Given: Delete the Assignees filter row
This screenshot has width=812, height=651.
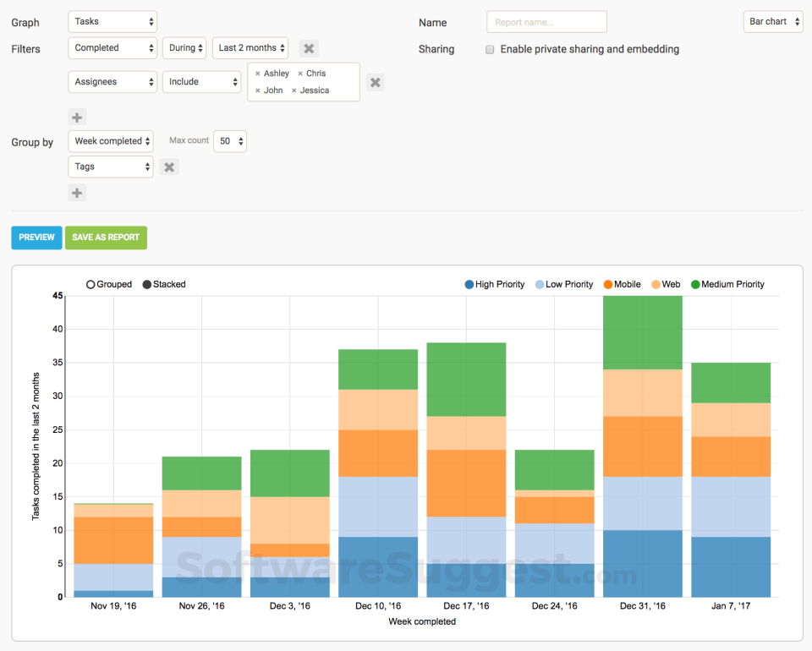Looking at the screenshot, I should pyautogui.click(x=376, y=82).
